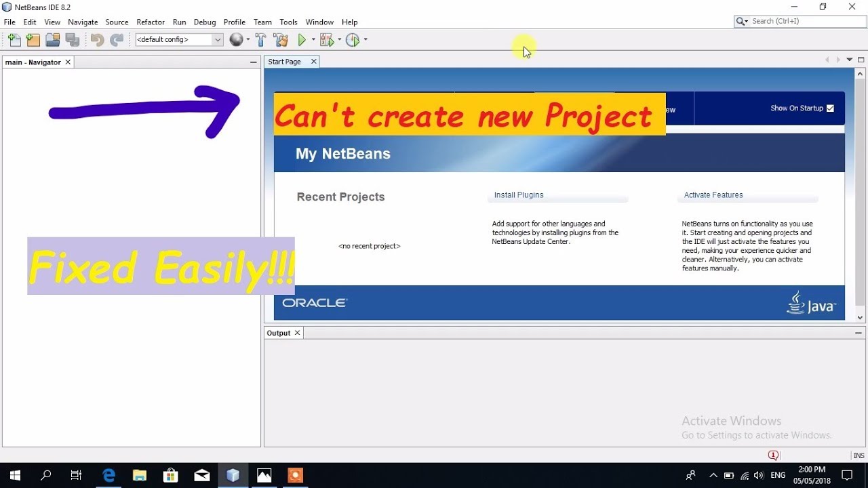The width and height of the screenshot is (868, 488).
Task: Click the Java logo link
Action: [811, 303]
